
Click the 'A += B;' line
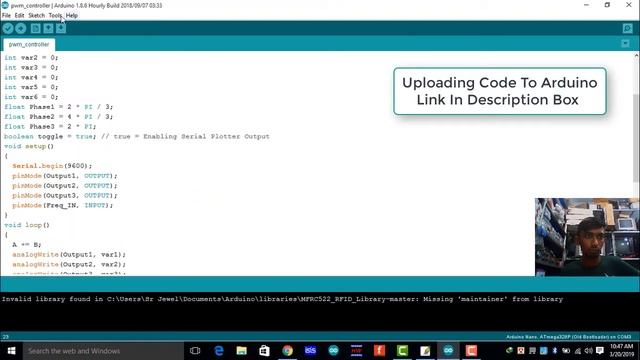pos(27,244)
